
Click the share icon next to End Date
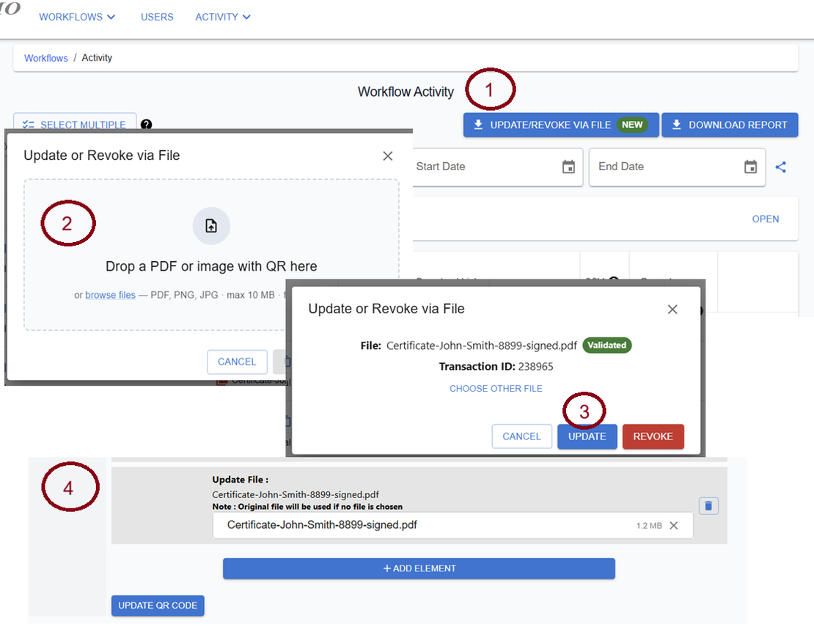[781, 167]
